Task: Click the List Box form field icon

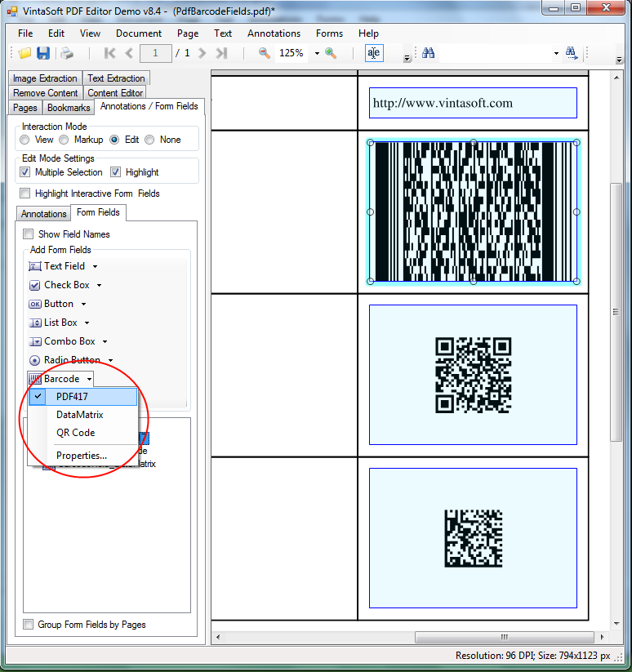Action: point(35,323)
